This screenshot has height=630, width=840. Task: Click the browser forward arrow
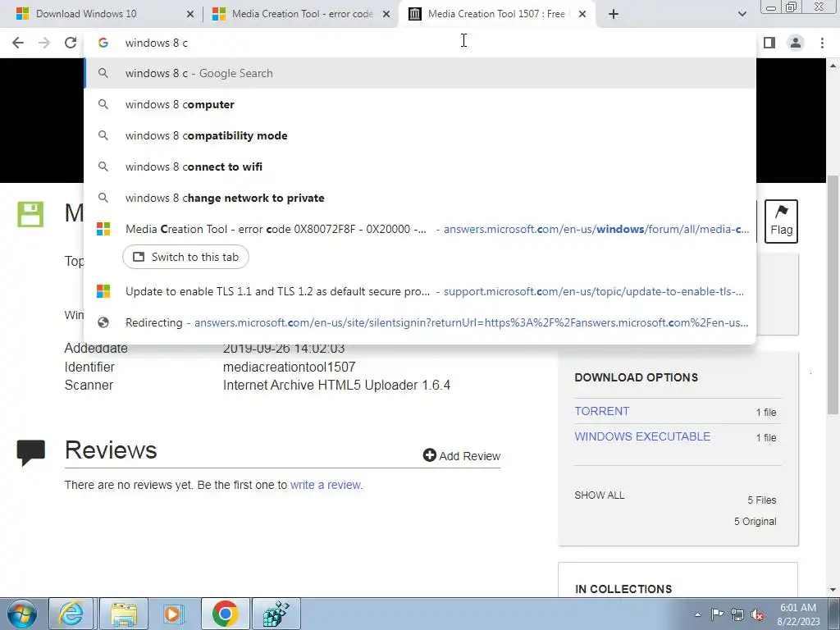(x=44, y=43)
